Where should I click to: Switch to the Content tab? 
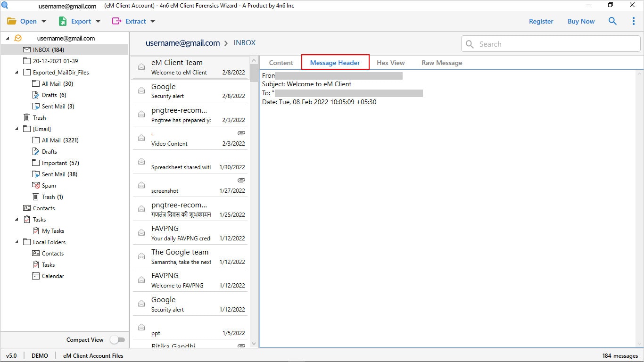(281, 63)
